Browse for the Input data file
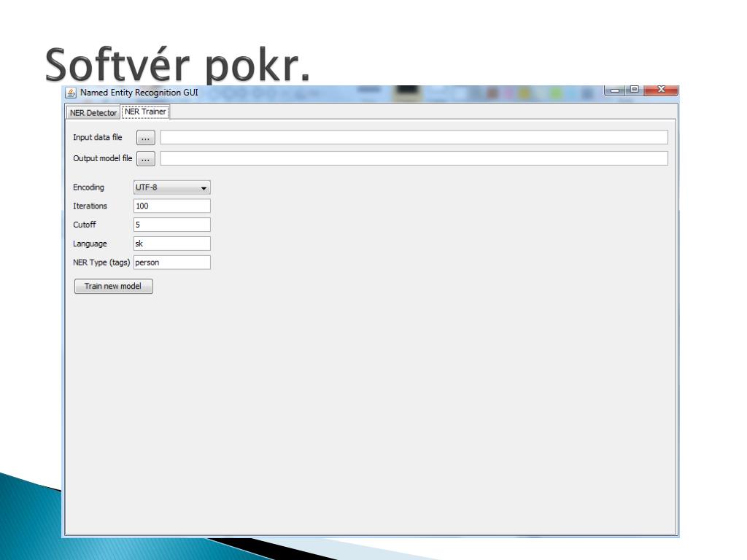 (x=146, y=138)
